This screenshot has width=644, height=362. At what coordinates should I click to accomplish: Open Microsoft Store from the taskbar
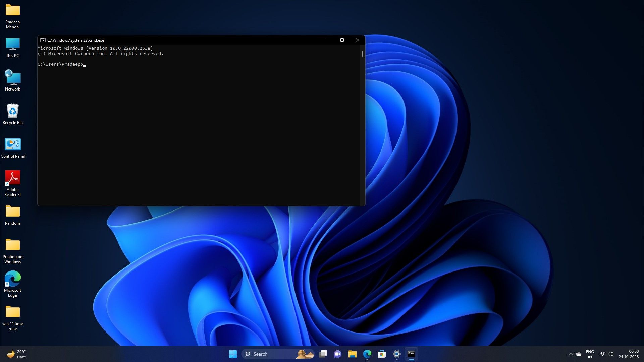click(381, 354)
